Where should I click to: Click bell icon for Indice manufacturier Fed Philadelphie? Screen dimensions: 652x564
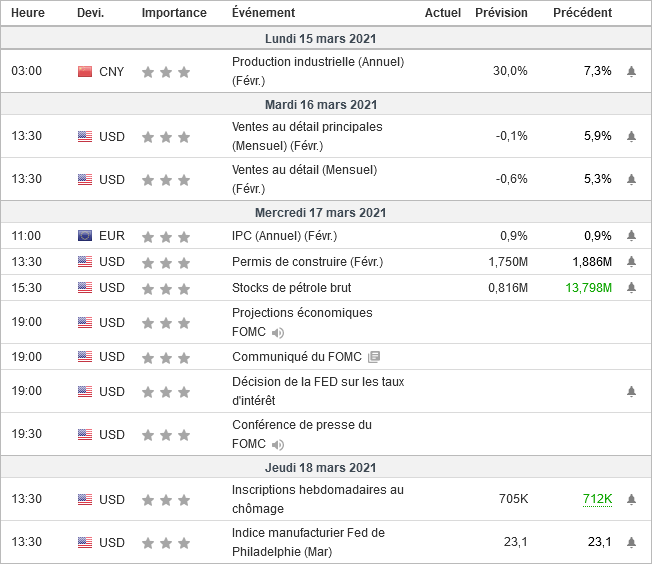[631, 543]
